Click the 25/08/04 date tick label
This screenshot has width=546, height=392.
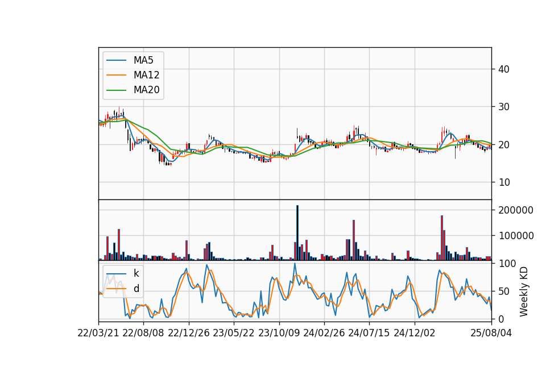click(x=491, y=333)
